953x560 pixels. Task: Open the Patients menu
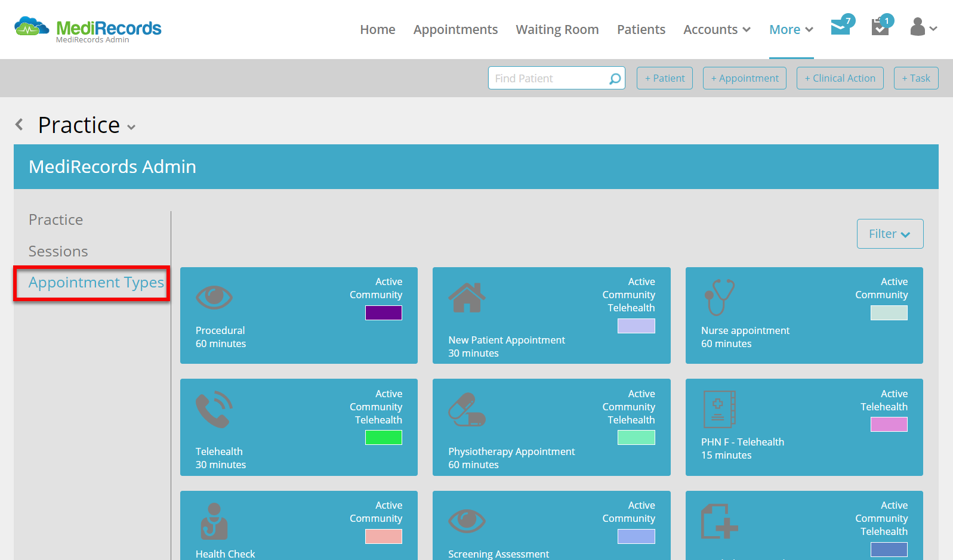[641, 29]
